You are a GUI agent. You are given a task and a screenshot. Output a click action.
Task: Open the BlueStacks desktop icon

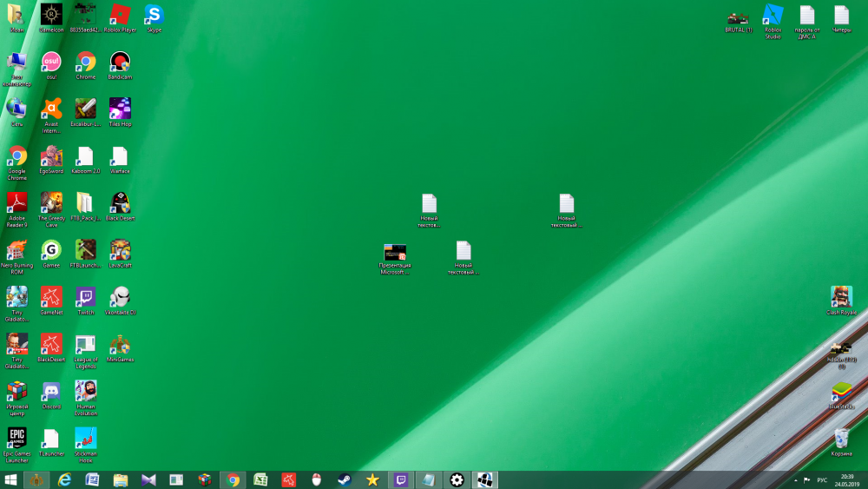tap(841, 391)
